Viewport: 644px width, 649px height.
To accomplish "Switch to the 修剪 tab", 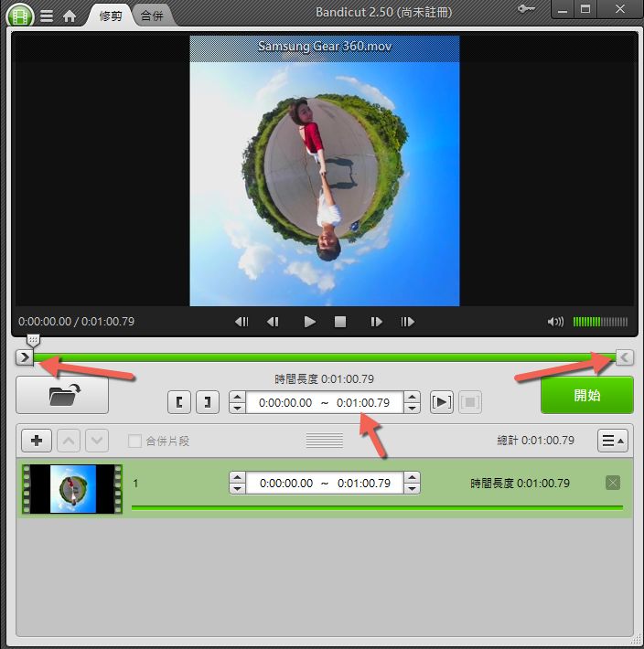I will (x=110, y=16).
